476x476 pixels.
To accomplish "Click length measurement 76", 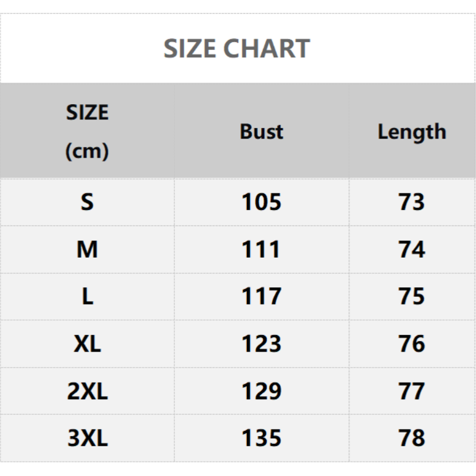I will 412,343.
